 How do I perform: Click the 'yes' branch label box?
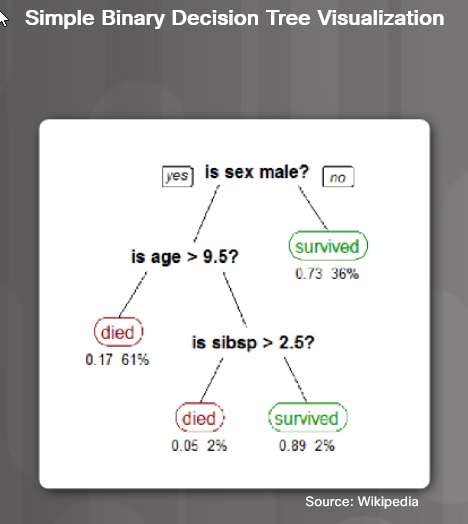pos(178,176)
